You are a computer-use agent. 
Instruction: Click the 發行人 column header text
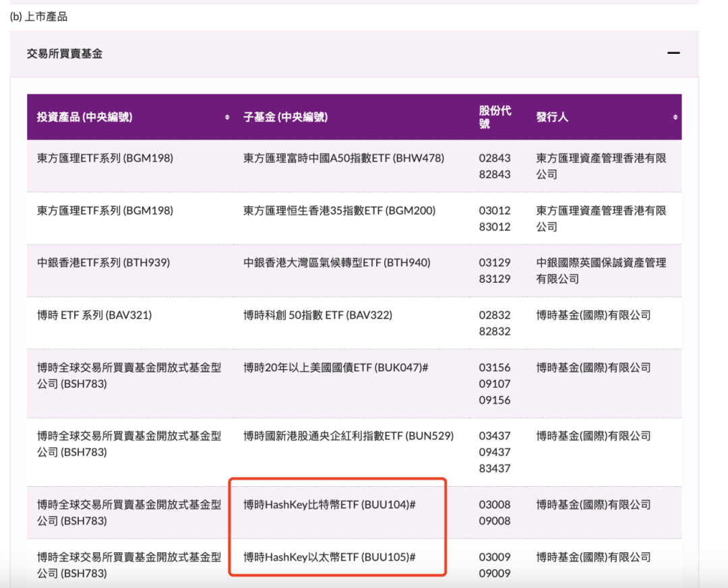[x=552, y=117]
